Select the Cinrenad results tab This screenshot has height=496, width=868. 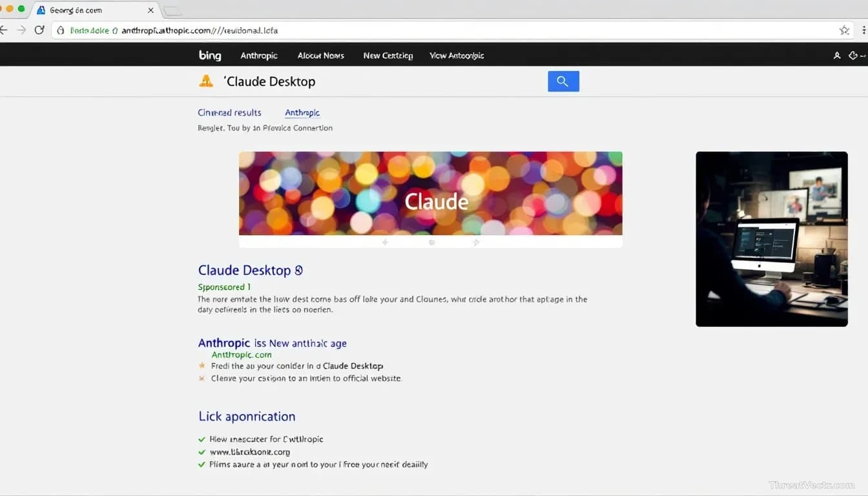[x=229, y=112]
